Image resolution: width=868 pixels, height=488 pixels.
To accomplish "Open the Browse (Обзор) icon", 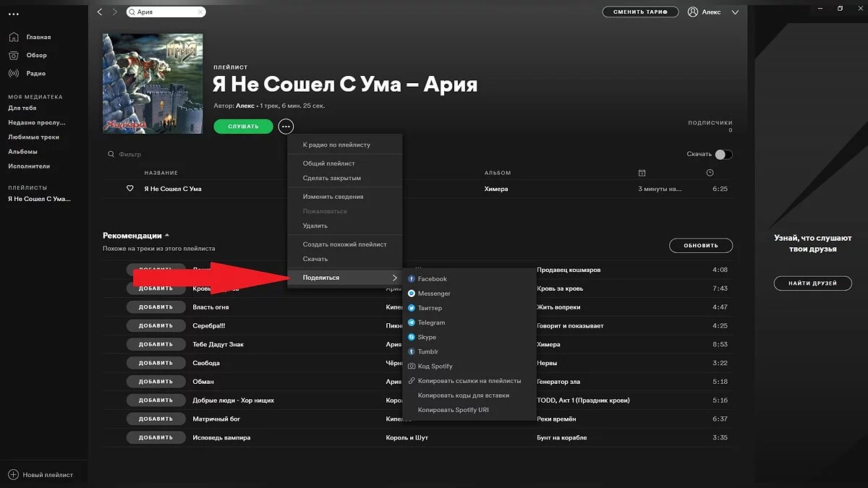I will [x=14, y=55].
